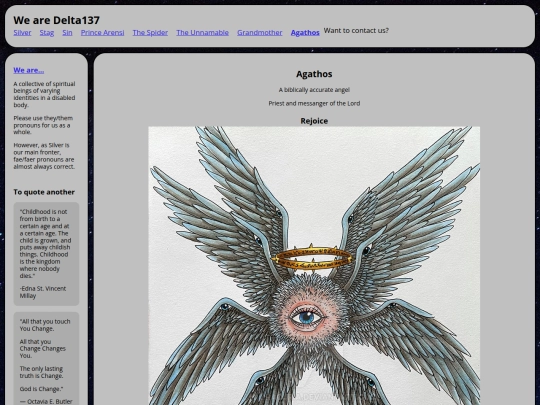The width and height of the screenshot is (540, 405).
Task: Select "Priest and messanger of the Lord" line
Action: click(x=314, y=103)
